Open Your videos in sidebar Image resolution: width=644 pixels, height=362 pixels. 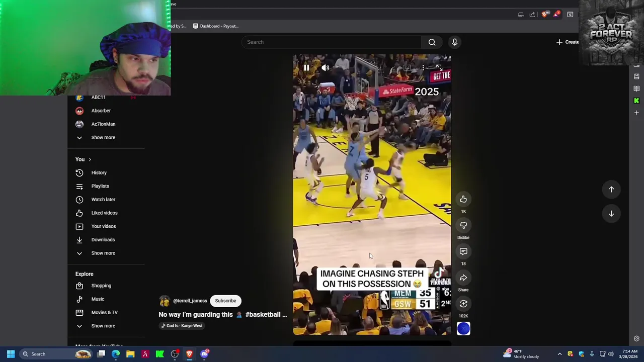(x=103, y=226)
